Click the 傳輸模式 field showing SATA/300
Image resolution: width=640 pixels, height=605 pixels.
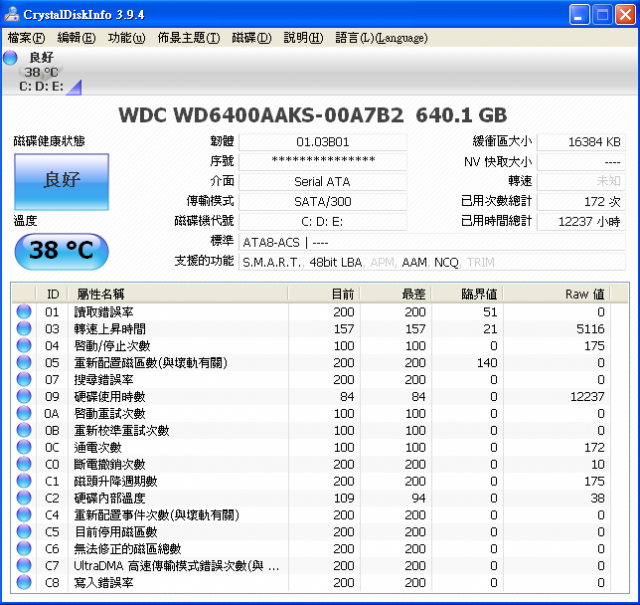click(x=323, y=201)
